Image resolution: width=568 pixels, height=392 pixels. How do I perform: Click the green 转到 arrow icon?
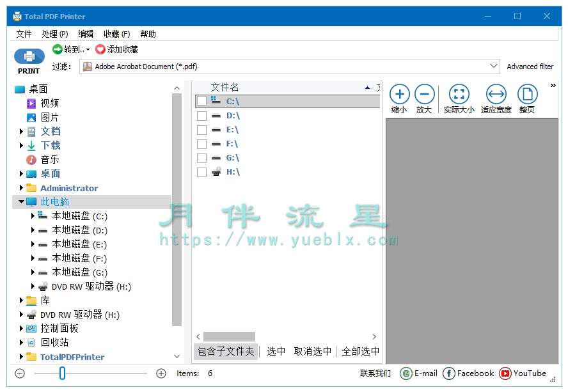57,49
